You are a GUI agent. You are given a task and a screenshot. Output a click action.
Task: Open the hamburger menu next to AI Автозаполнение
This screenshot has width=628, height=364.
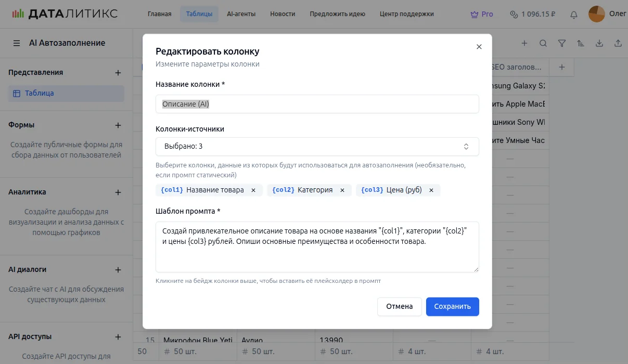pos(17,43)
